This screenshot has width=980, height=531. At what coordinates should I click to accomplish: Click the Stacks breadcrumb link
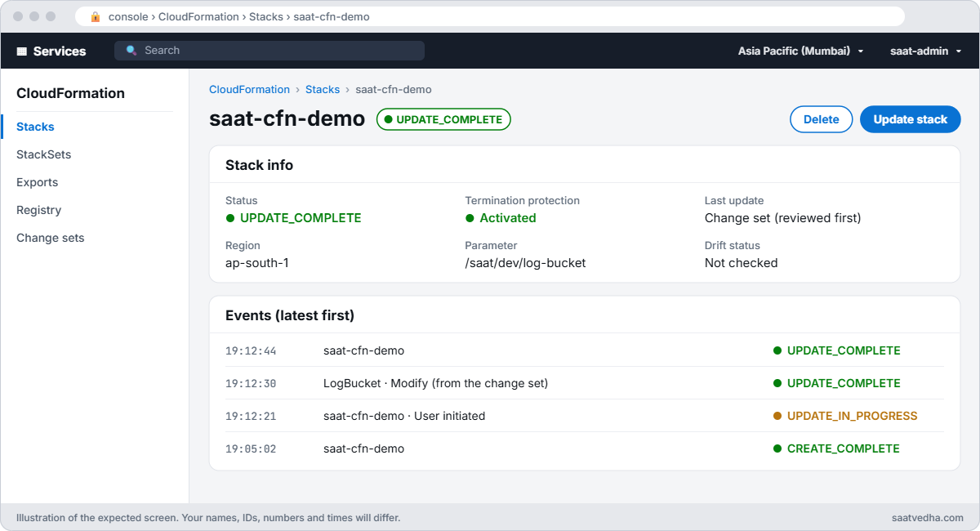pos(323,90)
